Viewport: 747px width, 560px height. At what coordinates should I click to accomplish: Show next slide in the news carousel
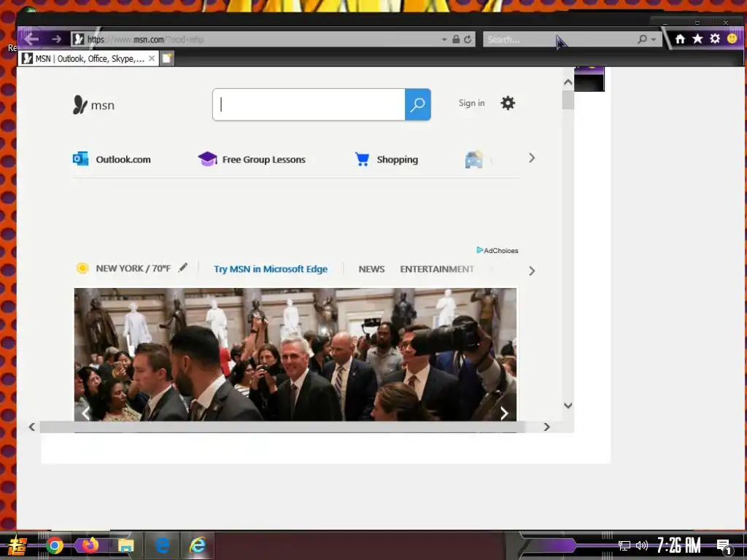(x=504, y=413)
